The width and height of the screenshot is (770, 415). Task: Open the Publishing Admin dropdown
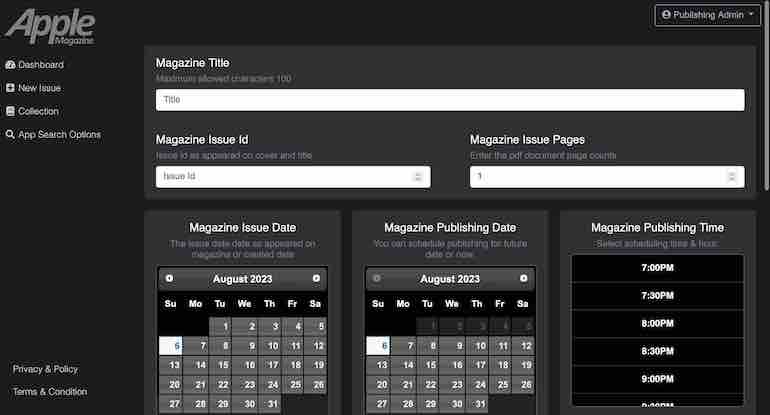[708, 15]
